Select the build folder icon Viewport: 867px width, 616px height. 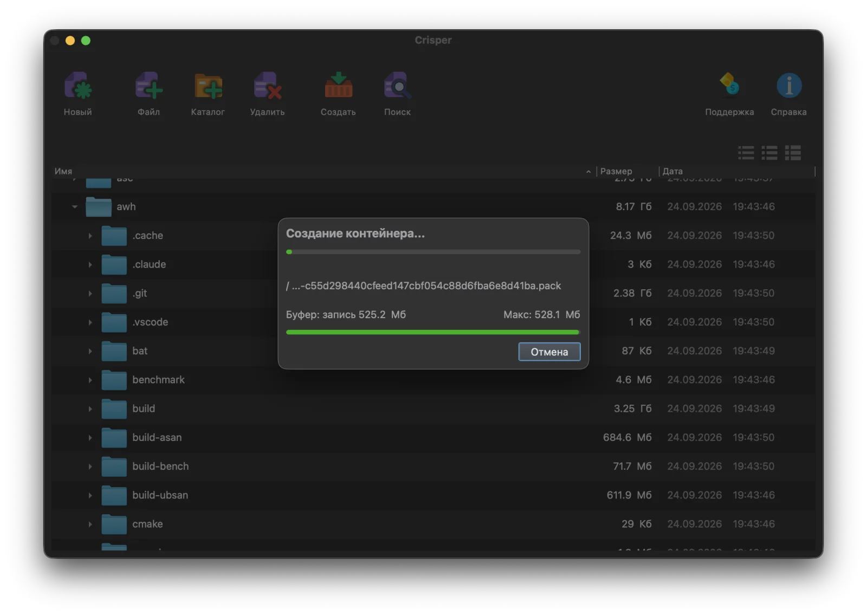coord(114,408)
